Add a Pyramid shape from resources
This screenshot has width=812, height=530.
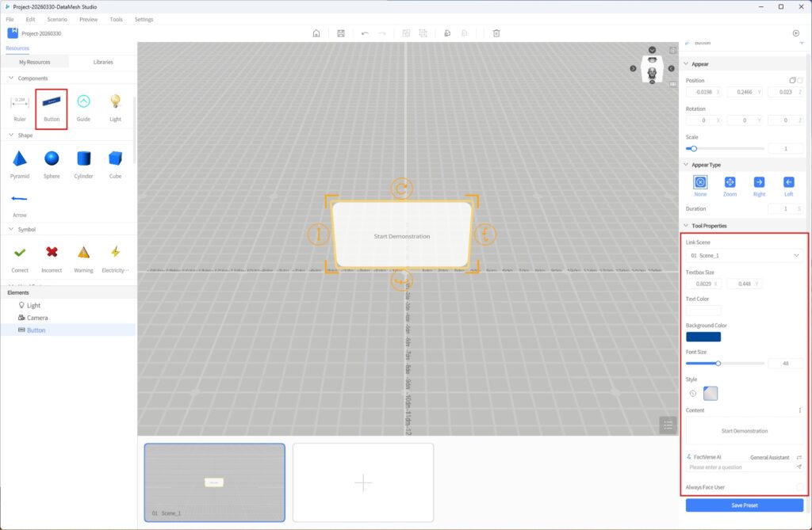pyautogui.click(x=20, y=158)
